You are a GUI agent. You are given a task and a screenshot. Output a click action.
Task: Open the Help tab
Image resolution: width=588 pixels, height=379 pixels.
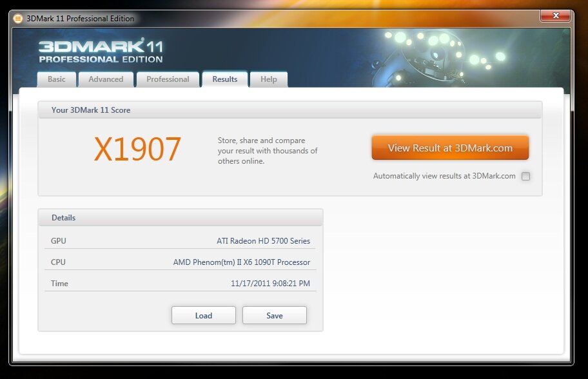[268, 79]
